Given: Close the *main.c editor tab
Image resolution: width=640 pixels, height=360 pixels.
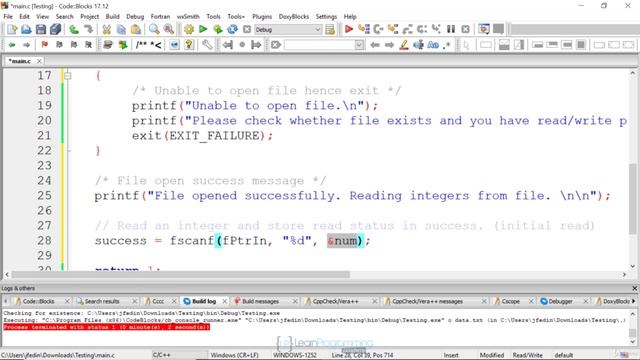Looking at the screenshot, I should [39, 61].
